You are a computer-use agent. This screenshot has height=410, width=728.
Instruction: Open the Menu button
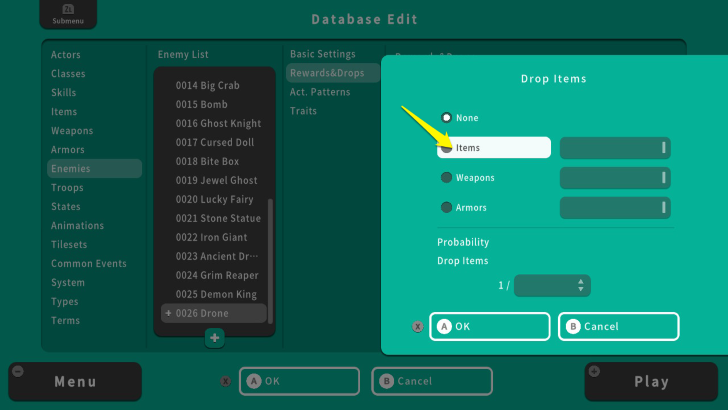(x=75, y=382)
